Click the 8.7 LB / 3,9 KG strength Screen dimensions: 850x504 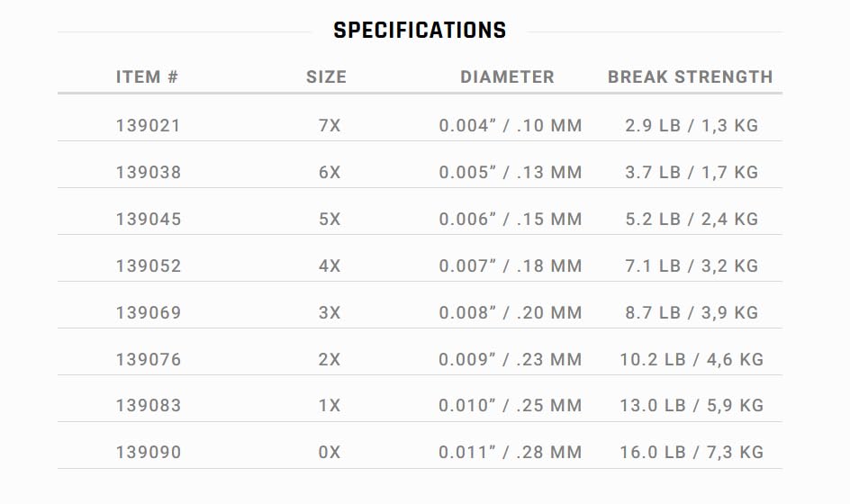coord(692,312)
